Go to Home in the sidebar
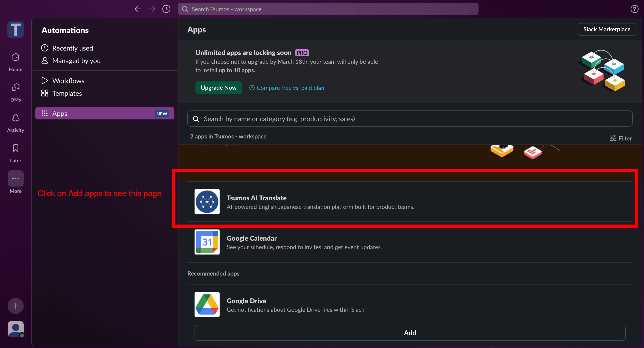 (15, 62)
